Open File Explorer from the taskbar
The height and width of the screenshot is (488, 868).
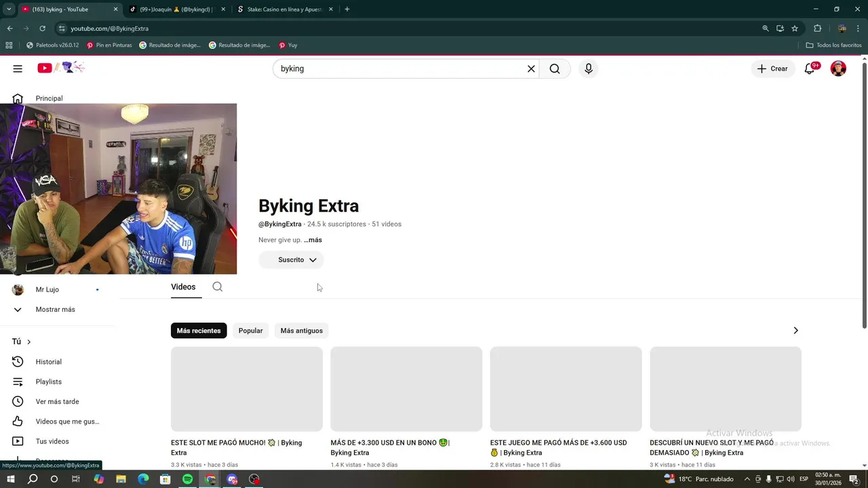(x=121, y=479)
